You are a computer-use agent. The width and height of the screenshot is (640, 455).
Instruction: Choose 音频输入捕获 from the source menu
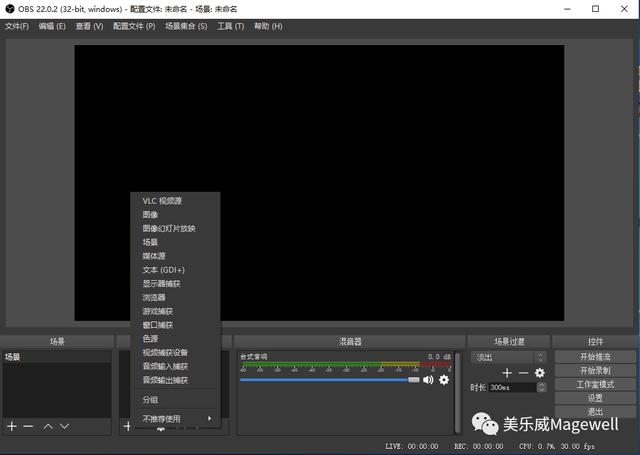(176, 366)
